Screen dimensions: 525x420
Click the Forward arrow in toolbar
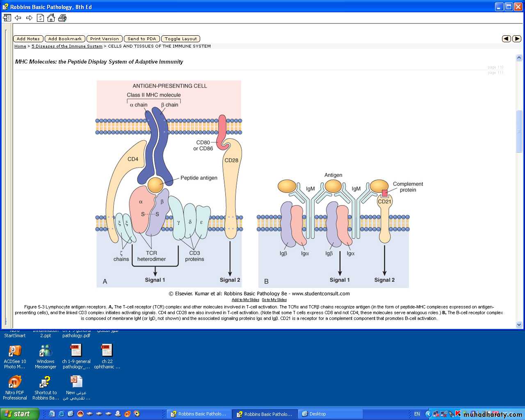click(29, 18)
